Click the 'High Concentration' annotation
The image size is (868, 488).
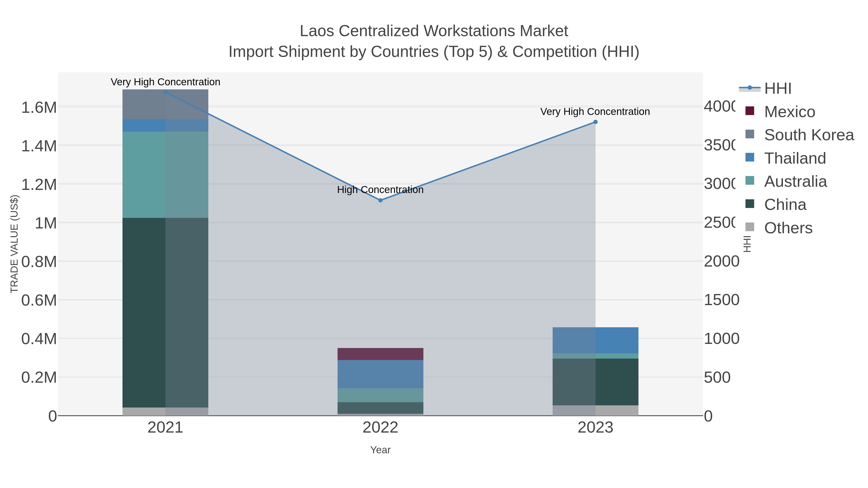(x=380, y=190)
